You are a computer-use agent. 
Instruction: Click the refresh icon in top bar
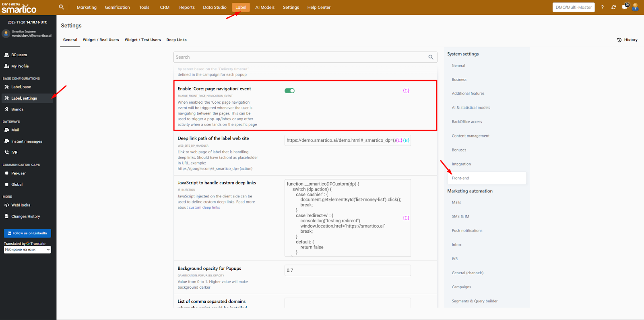[x=613, y=7]
